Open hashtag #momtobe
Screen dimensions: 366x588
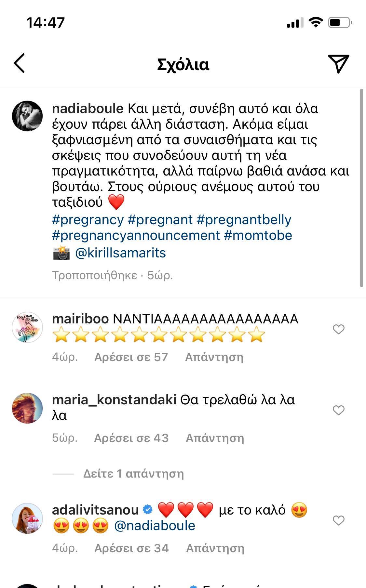[258, 235]
